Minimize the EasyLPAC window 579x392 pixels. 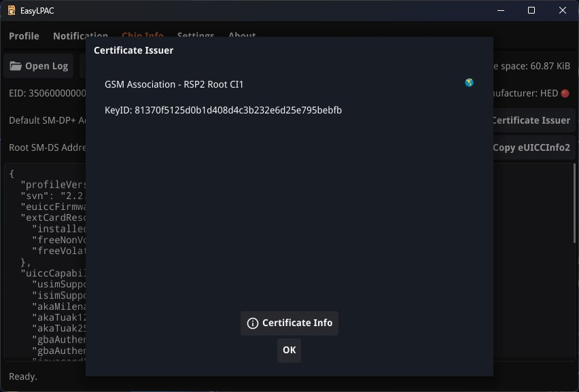click(501, 10)
